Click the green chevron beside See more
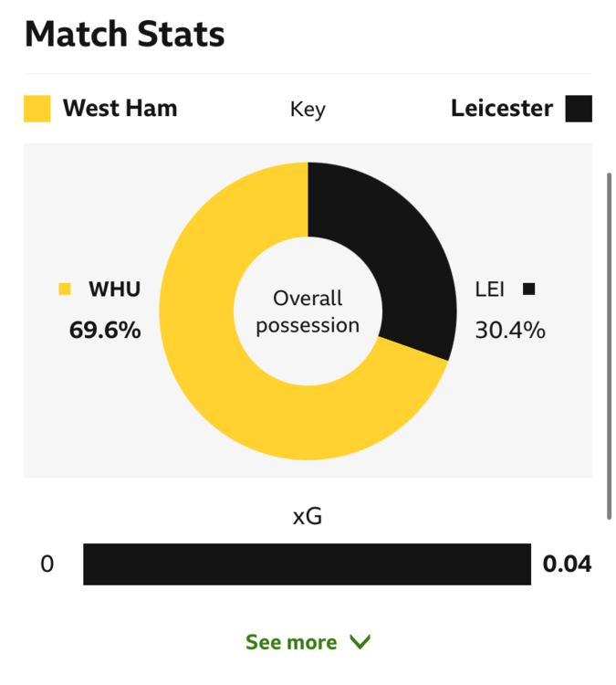This screenshot has height=685, width=616. pos(360,642)
